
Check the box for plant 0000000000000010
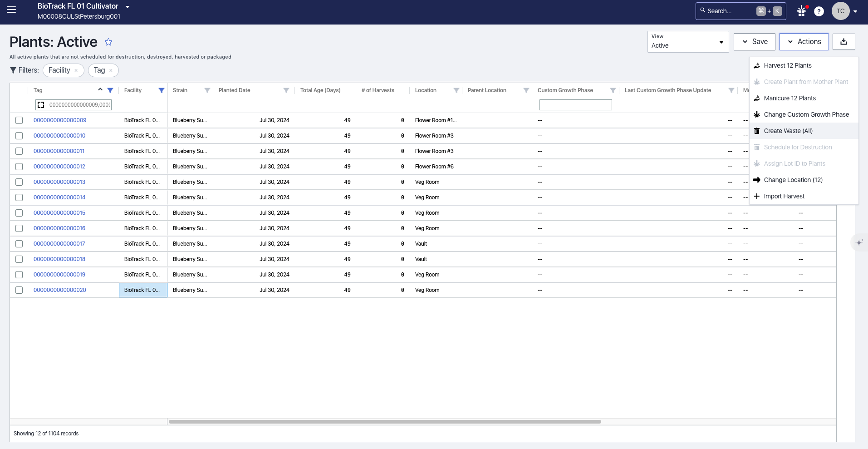coord(19,136)
